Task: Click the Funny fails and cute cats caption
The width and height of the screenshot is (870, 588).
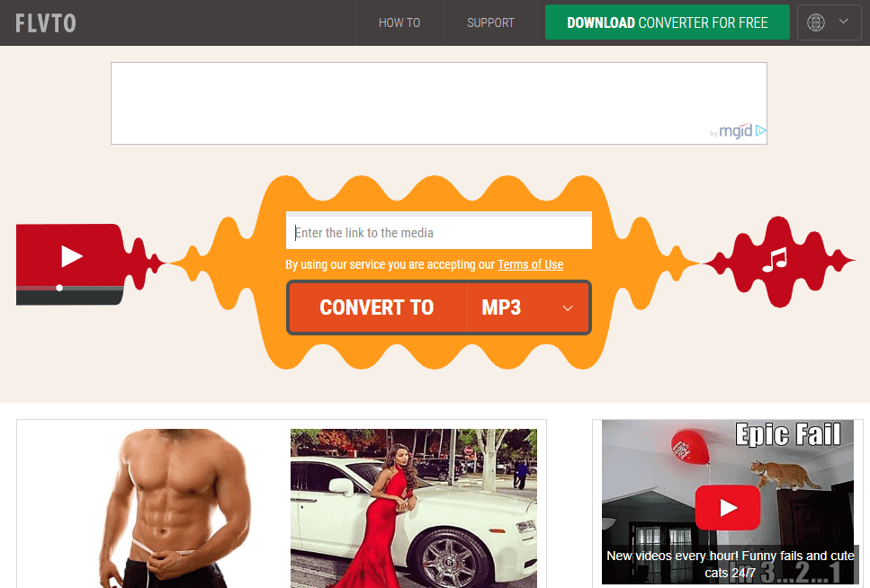Action: [731, 564]
